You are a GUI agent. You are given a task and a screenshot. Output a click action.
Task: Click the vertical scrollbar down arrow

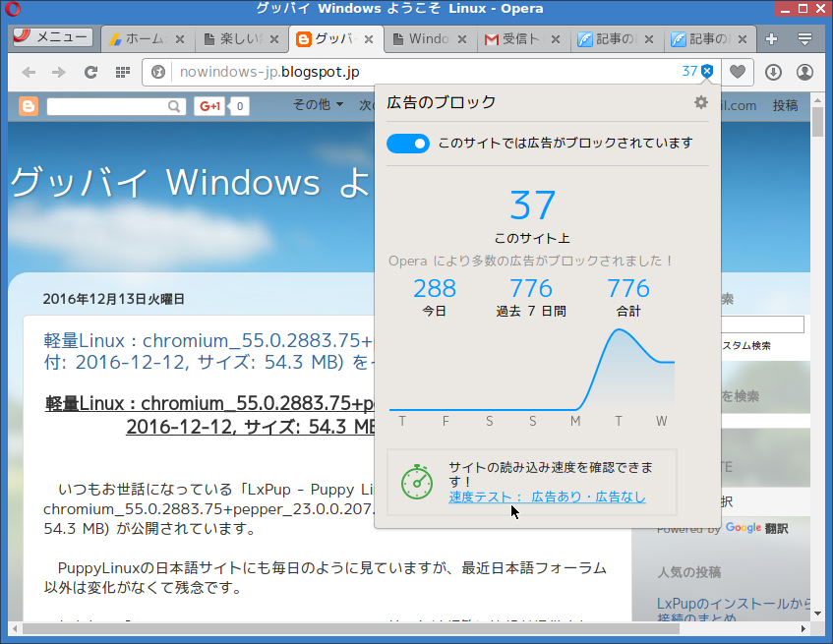(x=817, y=614)
